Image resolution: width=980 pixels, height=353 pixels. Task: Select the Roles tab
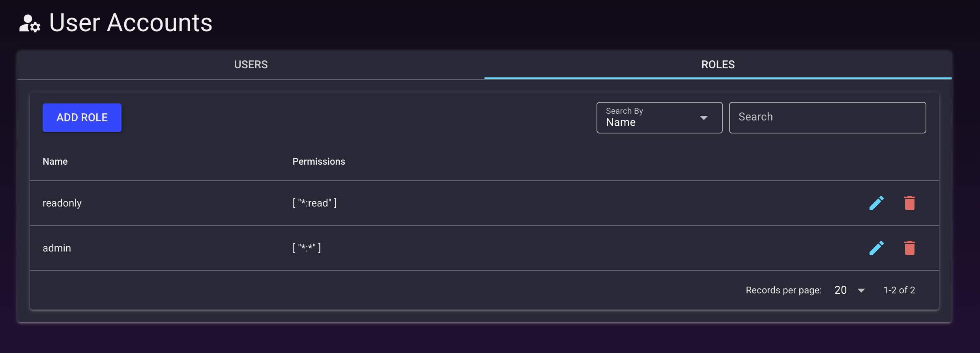pos(718,65)
